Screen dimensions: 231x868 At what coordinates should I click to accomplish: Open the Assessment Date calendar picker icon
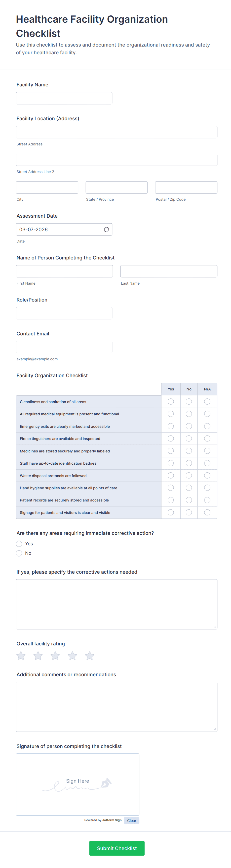pyautogui.click(x=106, y=230)
